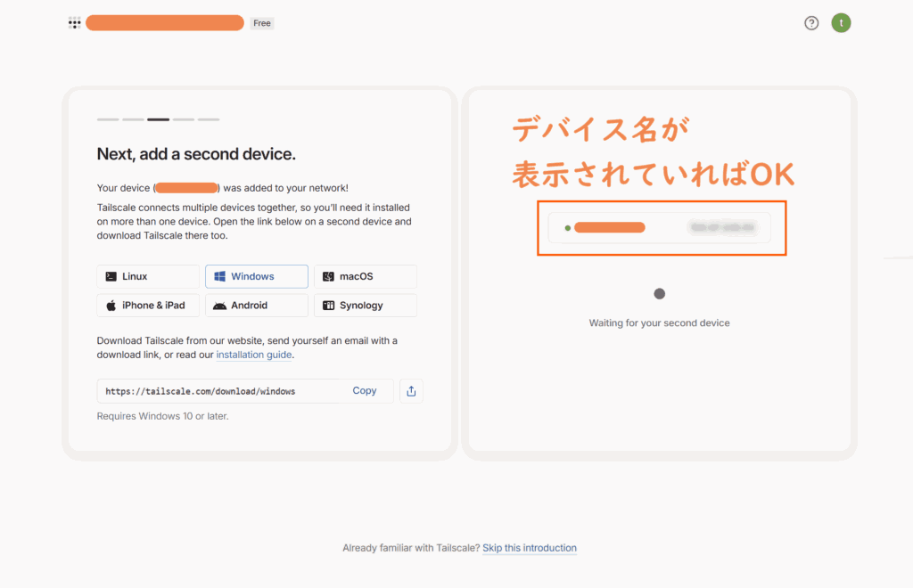
Task: Choose the iPhone & iPad option
Action: click(x=148, y=306)
